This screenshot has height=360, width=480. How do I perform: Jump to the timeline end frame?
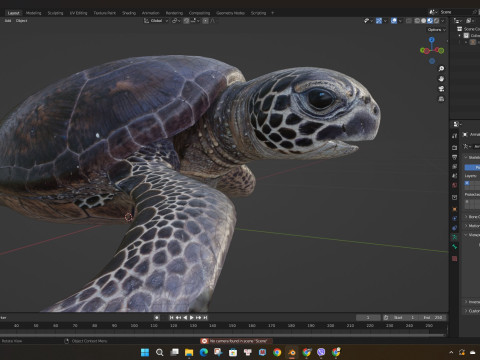pyautogui.click(x=205, y=317)
